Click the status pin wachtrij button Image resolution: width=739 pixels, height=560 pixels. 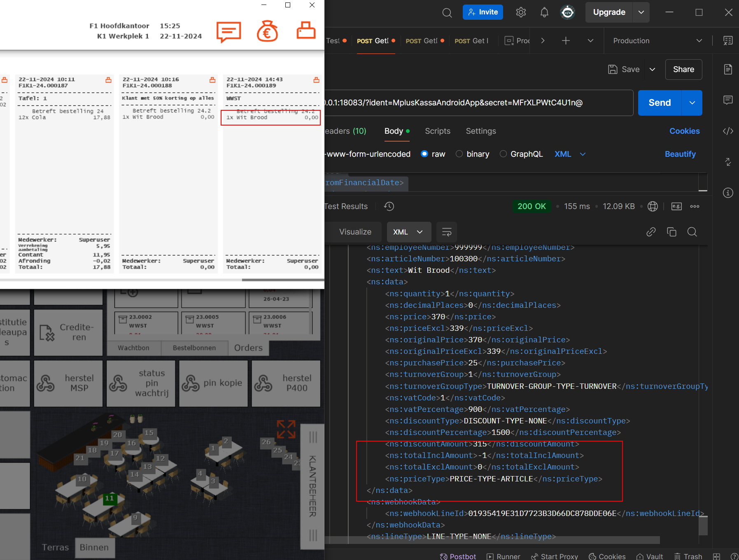[x=141, y=383]
